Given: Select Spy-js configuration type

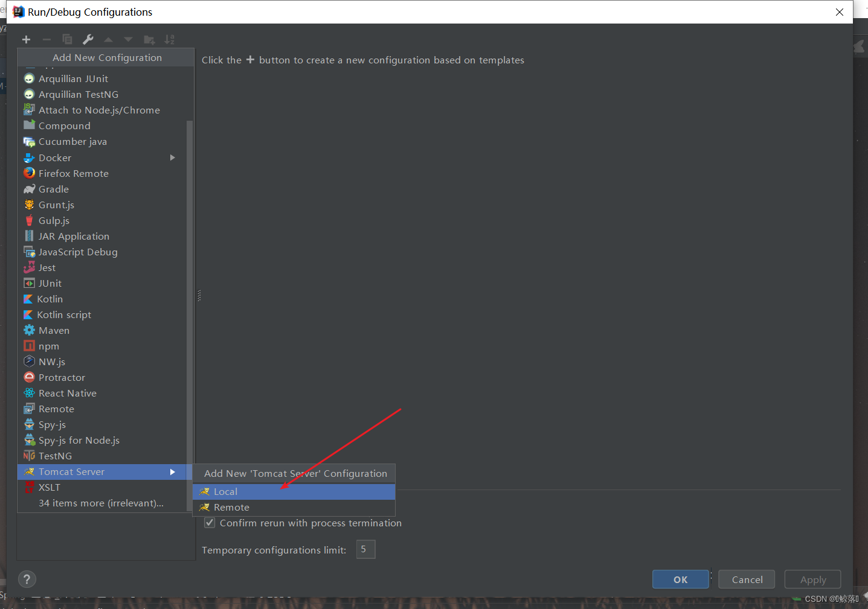Looking at the screenshot, I should 102,424.
